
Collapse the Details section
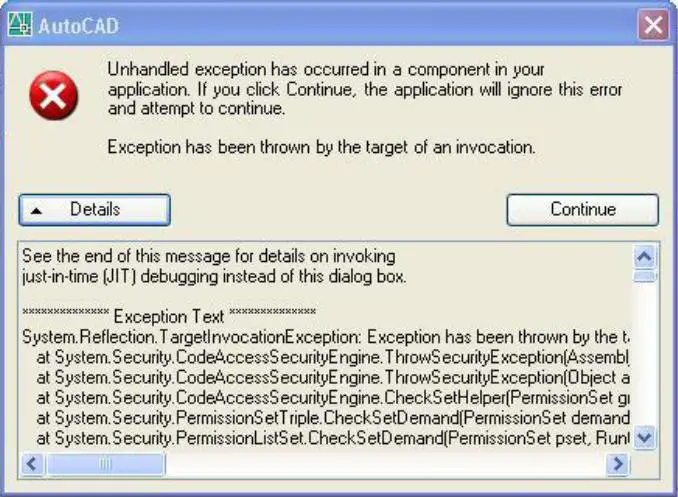point(95,210)
